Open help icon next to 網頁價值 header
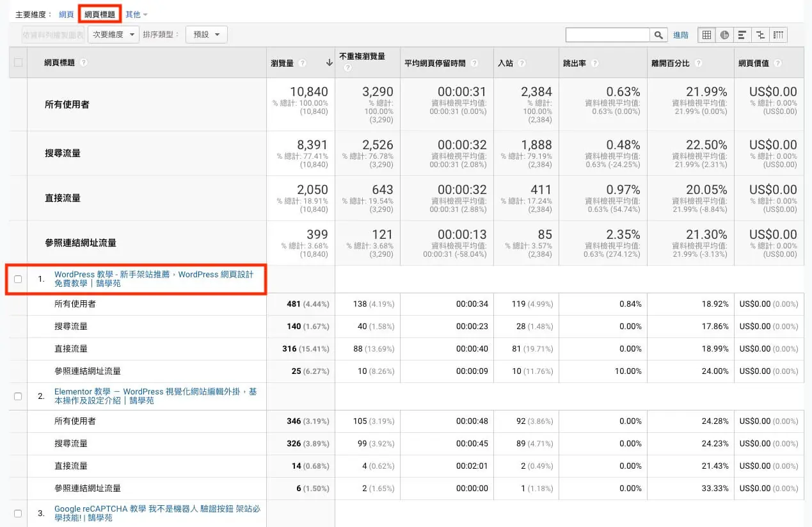The width and height of the screenshot is (812, 527). 778,63
